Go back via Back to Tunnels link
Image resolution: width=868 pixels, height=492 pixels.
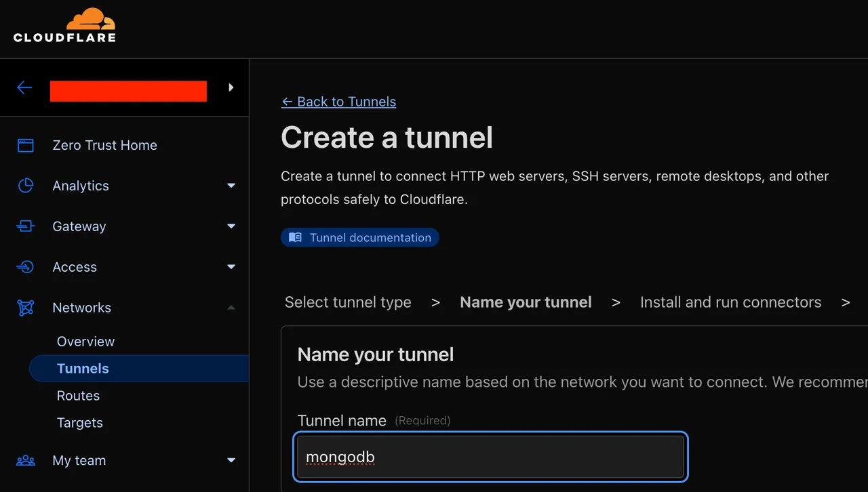click(338, 102)
